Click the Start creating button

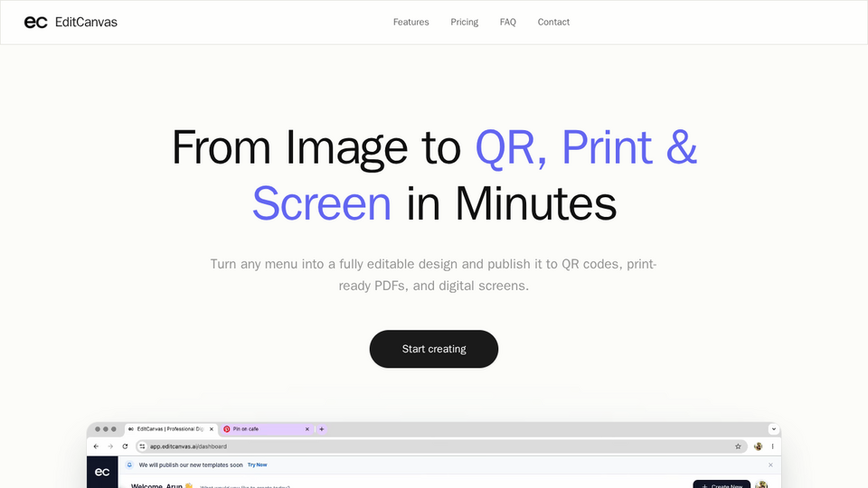pos(433,349)
